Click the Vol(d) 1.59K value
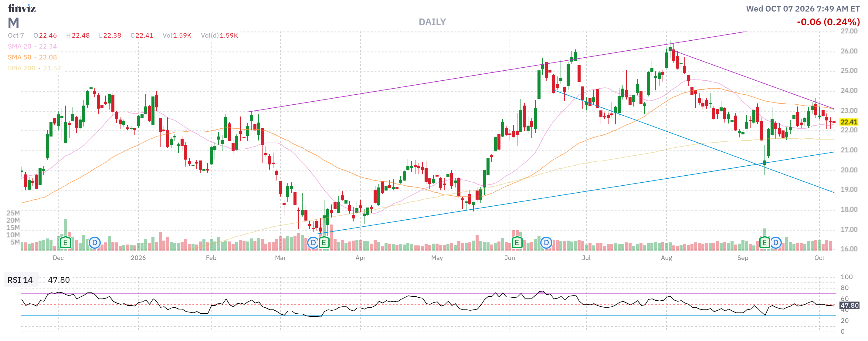Viewport: 868px width, 341px height. click(229, 35)
